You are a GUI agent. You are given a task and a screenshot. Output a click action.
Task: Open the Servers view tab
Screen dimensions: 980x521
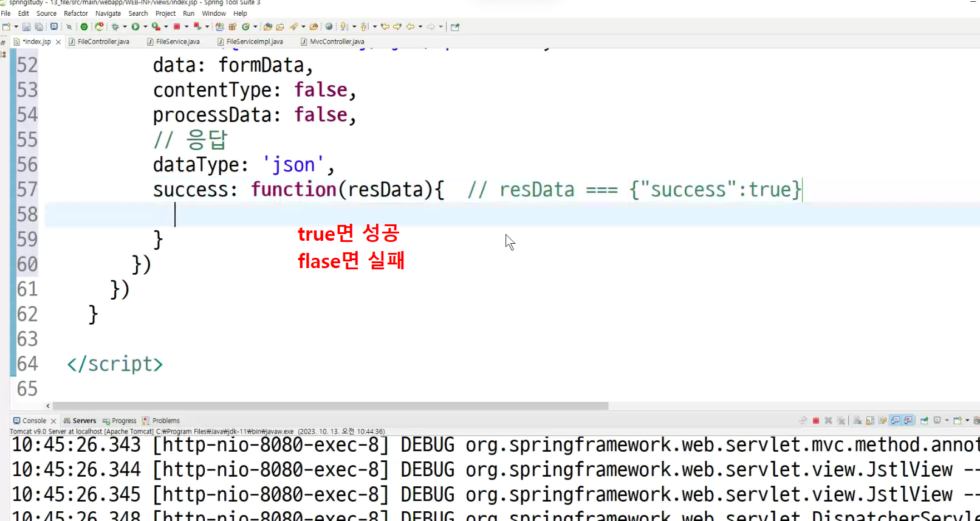[80, 421]
